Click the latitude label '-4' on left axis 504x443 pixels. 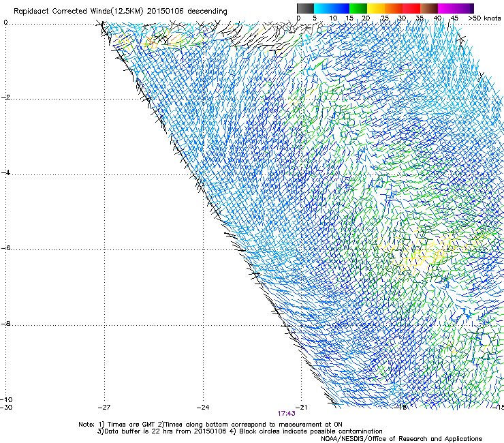point(6,172)
